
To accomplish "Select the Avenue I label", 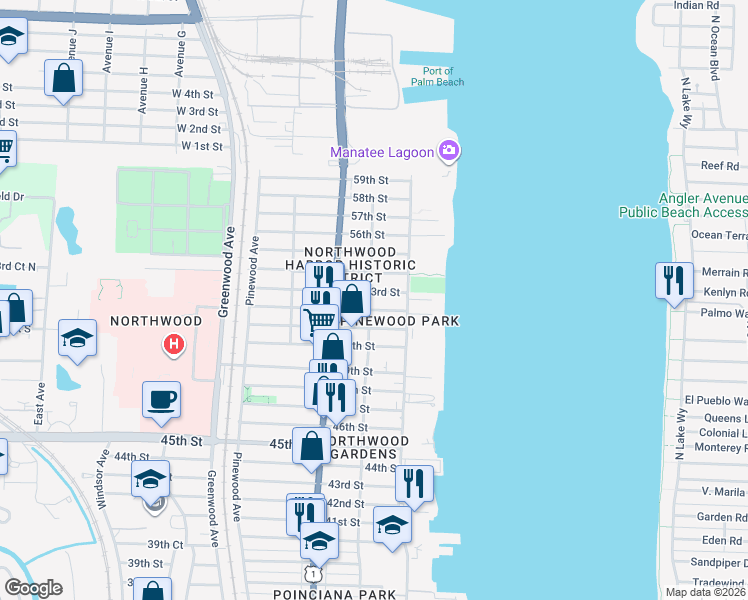I will coord(108,52).
